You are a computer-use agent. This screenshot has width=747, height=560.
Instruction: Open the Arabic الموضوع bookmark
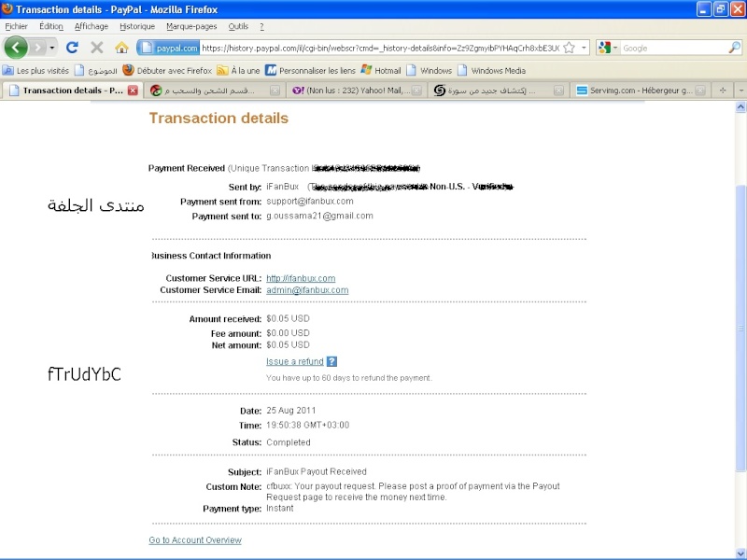[x=96, y=71]
